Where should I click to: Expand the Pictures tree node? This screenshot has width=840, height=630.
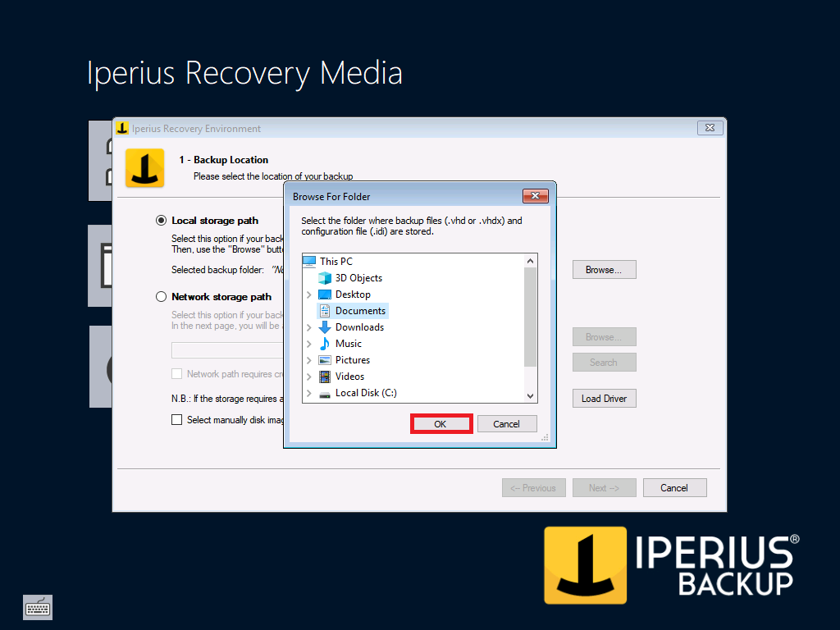pos(309,360)
